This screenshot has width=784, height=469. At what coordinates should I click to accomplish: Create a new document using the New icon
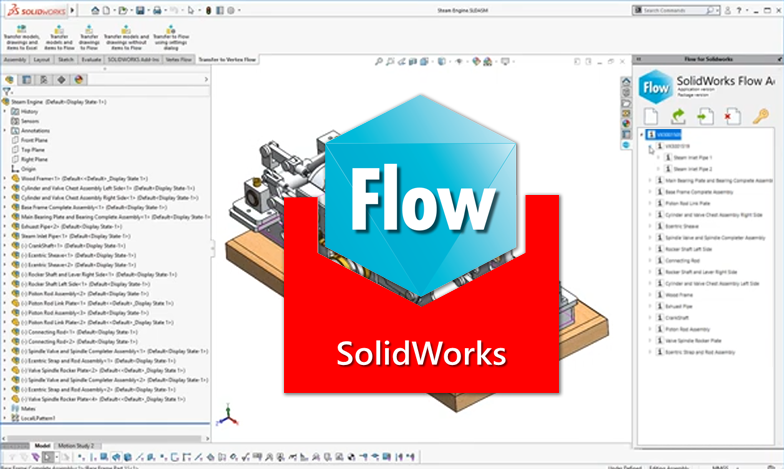tap(106, 10)
